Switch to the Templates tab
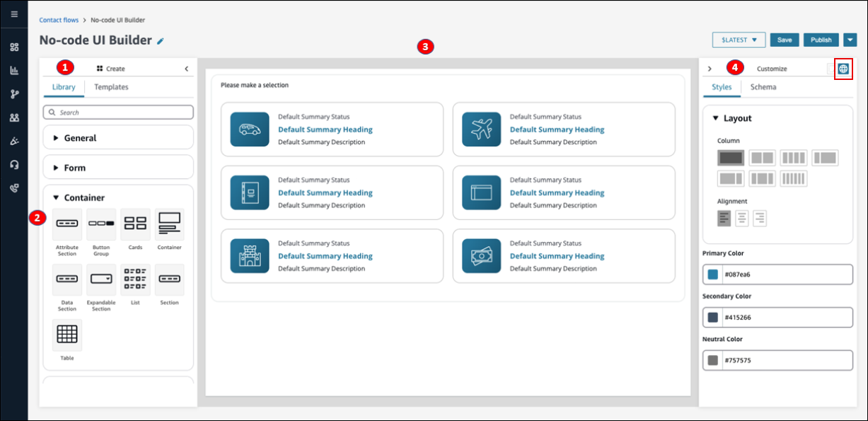This screenshot has height=421, width=868. 111,87
